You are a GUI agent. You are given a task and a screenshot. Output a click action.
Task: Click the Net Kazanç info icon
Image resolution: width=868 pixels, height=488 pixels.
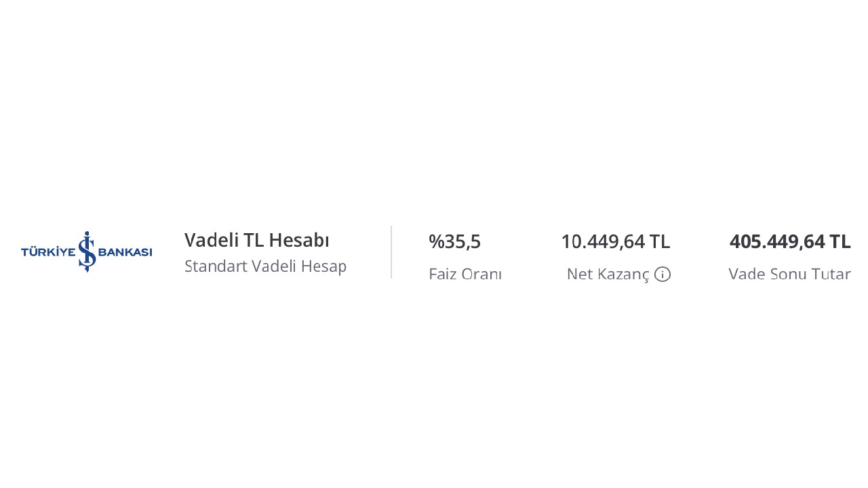[663, 274]
